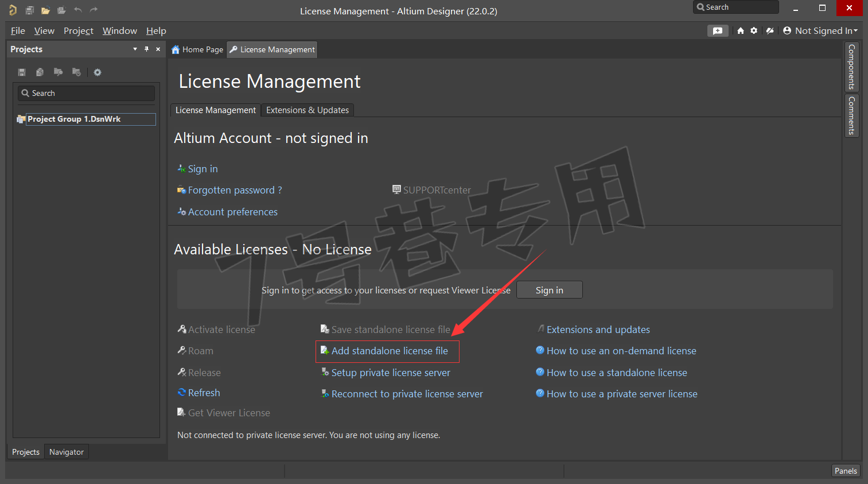Click the Refresh icon beside the Refresh label
The width and height of the screenshot is (868, 484).
click(x=182, y=392)
